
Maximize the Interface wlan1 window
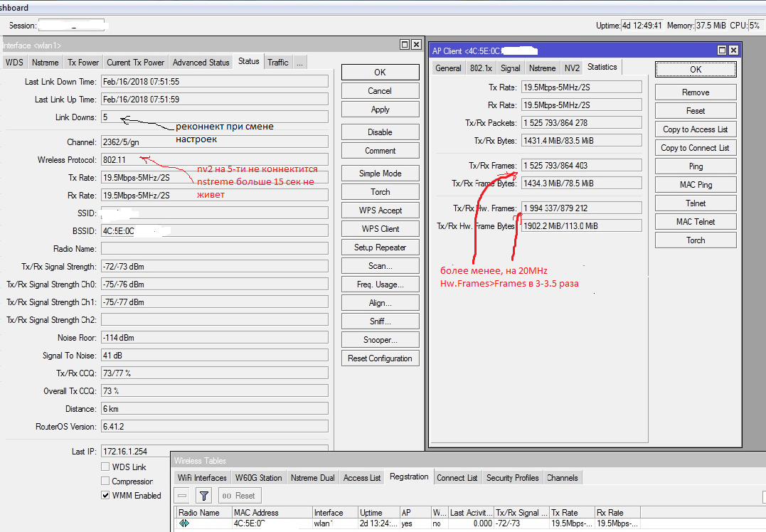coord(404,45)
